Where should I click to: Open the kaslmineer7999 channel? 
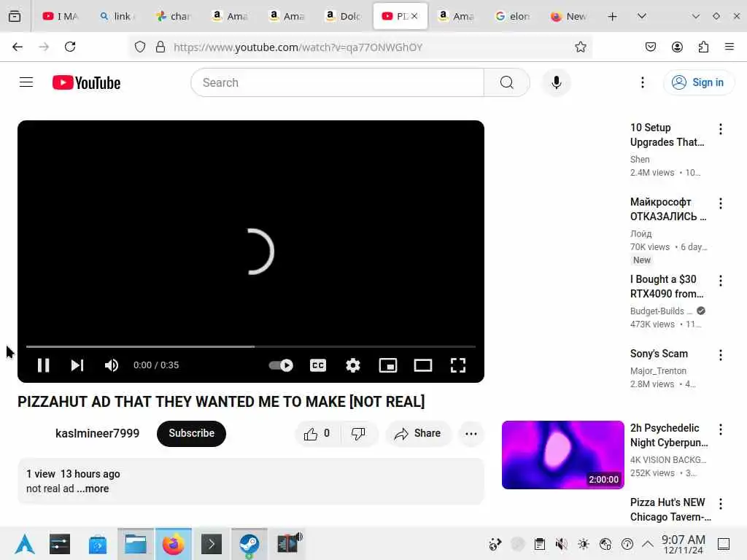pyautogui.click(x=97, y=433)
